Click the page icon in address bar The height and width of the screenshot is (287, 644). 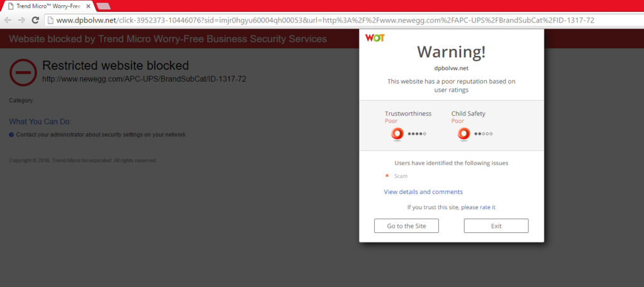coord(50,20)
